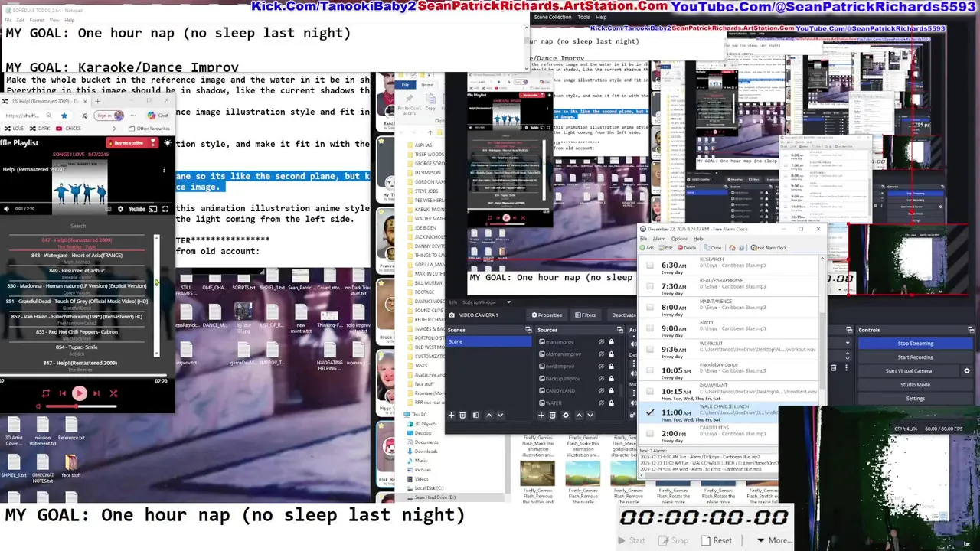This screenshot has height=551, width=980.
Task: Open Help menu in Free Alarm Clock
Action: [x=697, y=239]
